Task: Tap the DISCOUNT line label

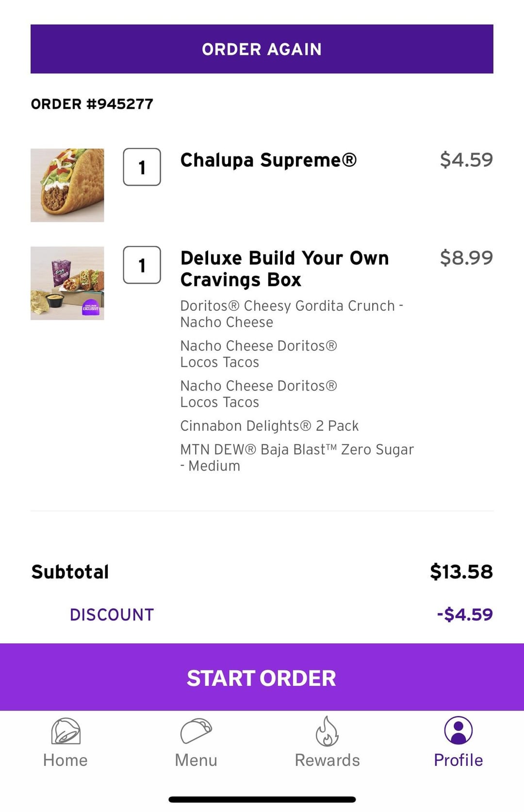Action: tap(112, 615)
